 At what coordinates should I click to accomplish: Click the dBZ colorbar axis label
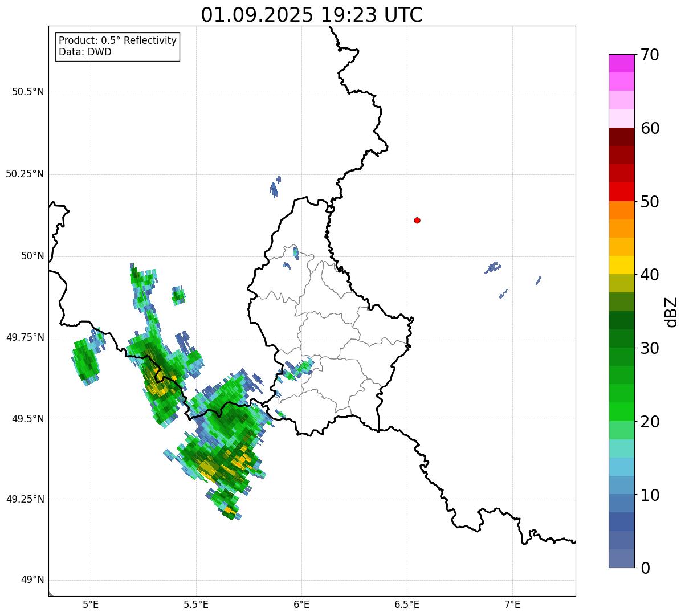pyautogui.click(x=672, y=312)
